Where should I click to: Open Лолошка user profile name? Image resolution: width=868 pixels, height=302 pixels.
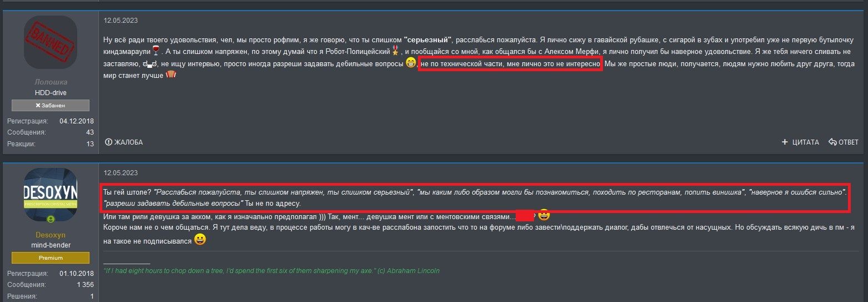(51, 82)
